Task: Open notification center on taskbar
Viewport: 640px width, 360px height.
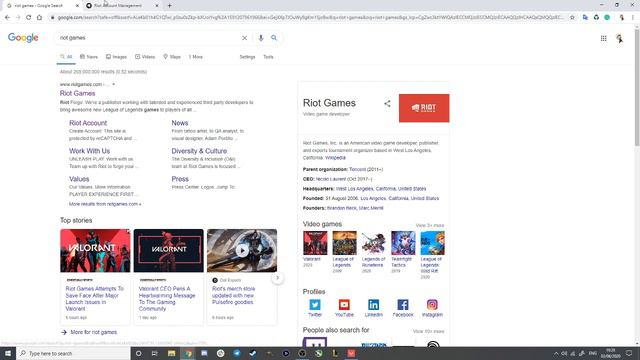Action: pos(629,353)
